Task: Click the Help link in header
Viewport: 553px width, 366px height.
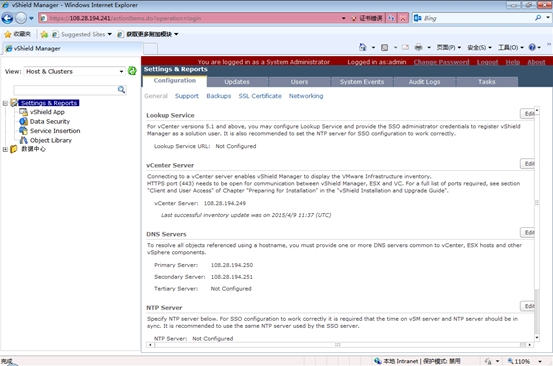Action: click(x=513, y=62)
